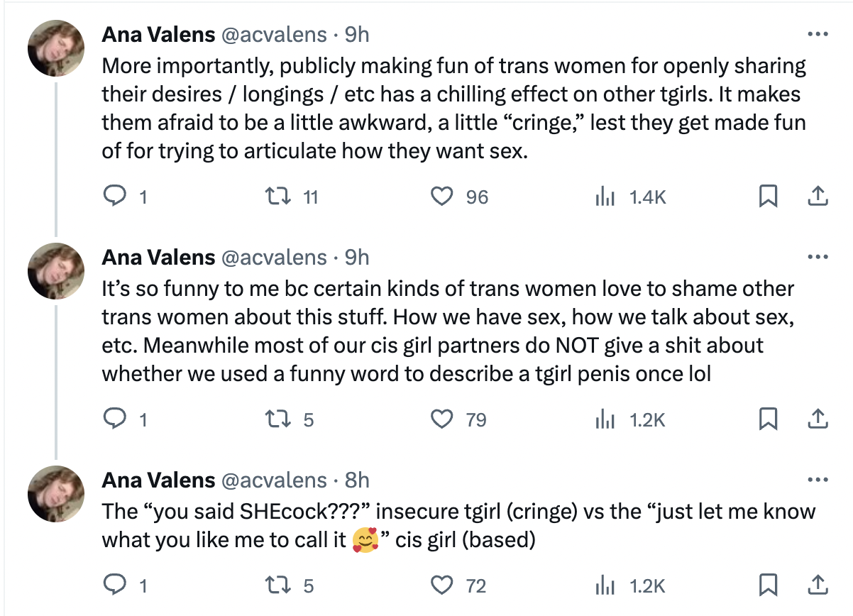
Task: Bookmark the first tweet in thread
Action: pos(767,197)
